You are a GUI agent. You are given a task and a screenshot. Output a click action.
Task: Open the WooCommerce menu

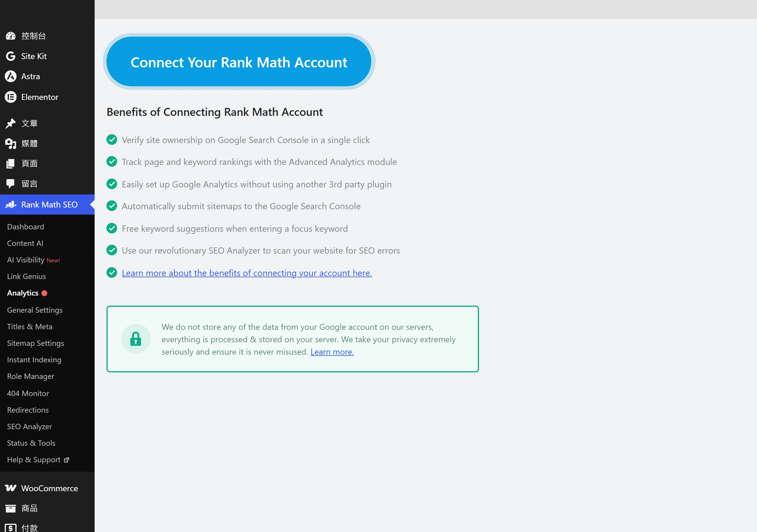click(x=47, y=488)
